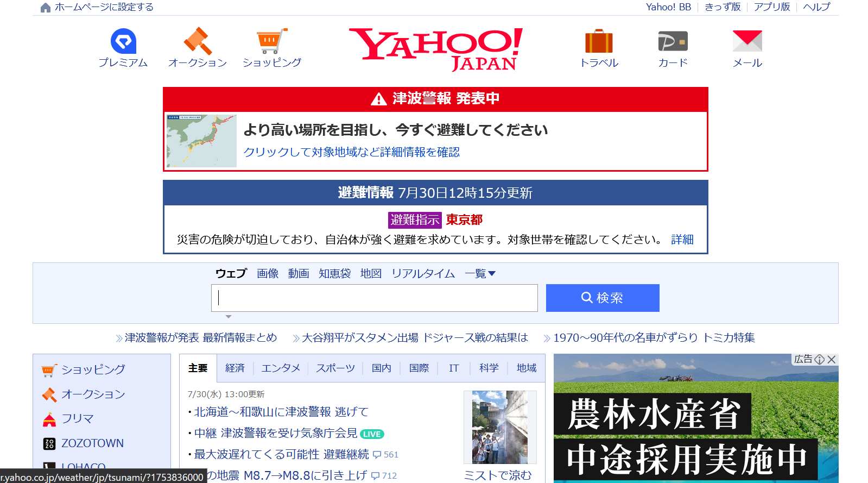Open the Yahoo! BB link
The height and width of the screenshot is (483, 868).
(x=668, y=7)
